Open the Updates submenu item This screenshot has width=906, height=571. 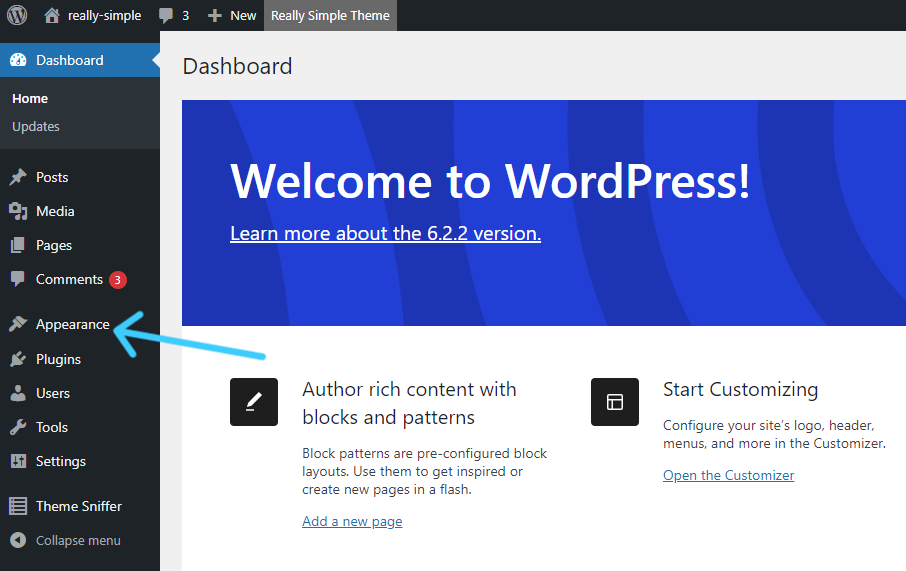(36, 127)
